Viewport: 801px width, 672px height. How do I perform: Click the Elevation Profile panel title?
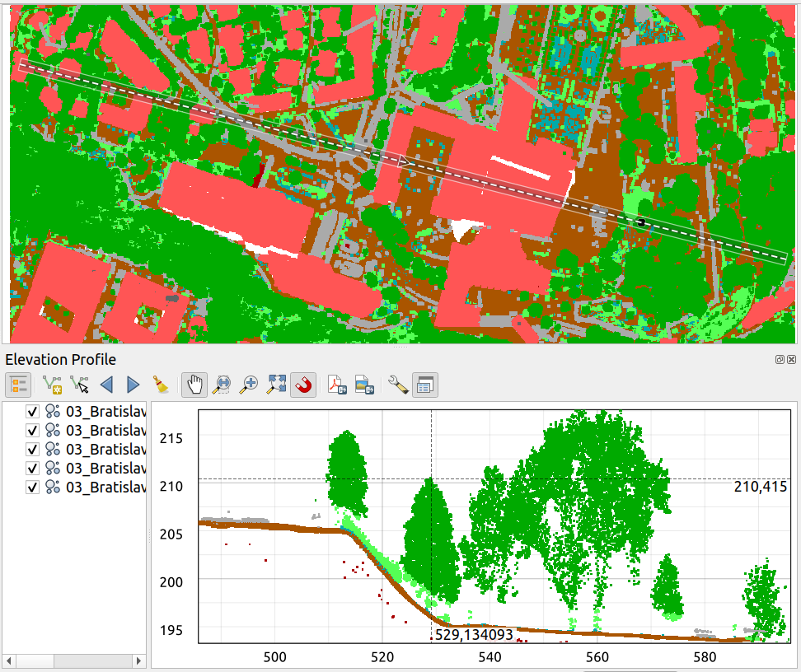pyautogui.click(x=60, y=360)
